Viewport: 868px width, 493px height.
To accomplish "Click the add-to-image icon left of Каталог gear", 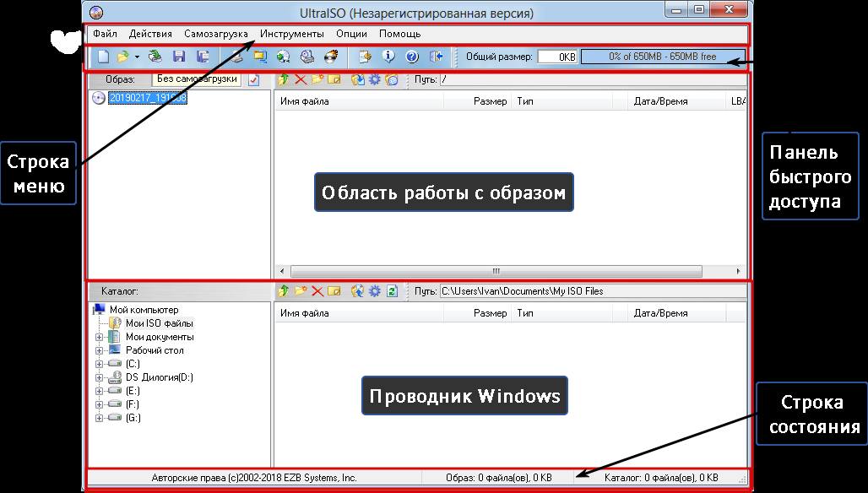I will [358, 291].
